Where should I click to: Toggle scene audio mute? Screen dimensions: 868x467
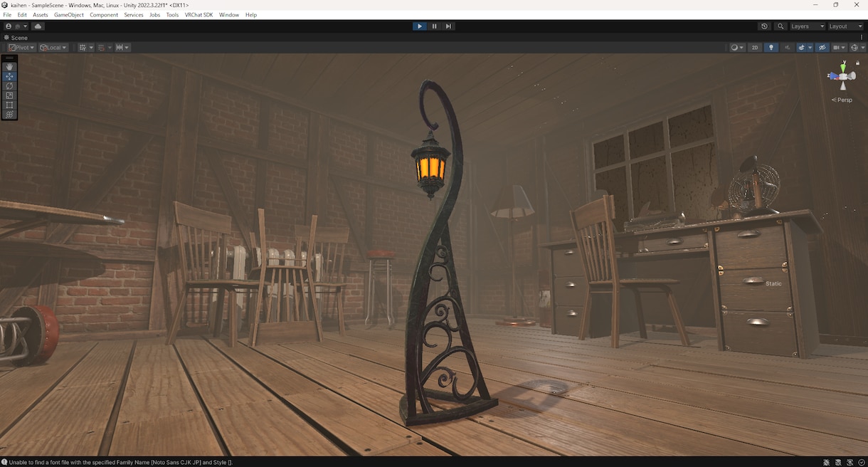[788, 48]
